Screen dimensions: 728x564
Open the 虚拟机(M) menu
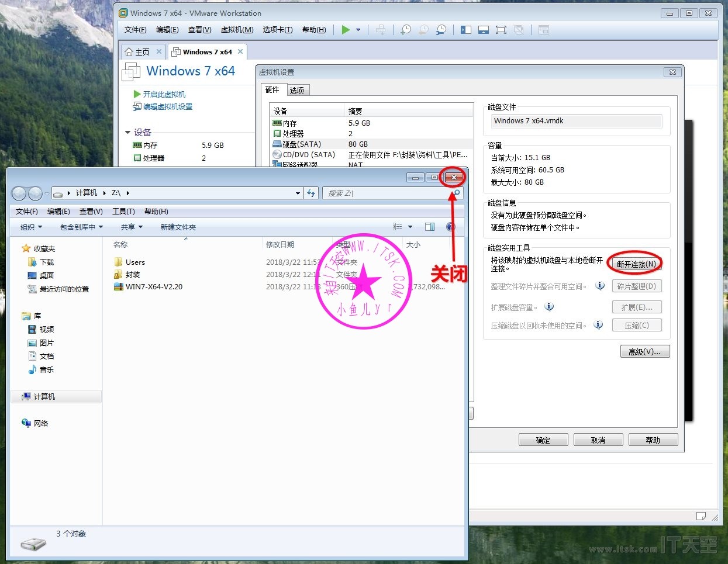tap(237, 30)
